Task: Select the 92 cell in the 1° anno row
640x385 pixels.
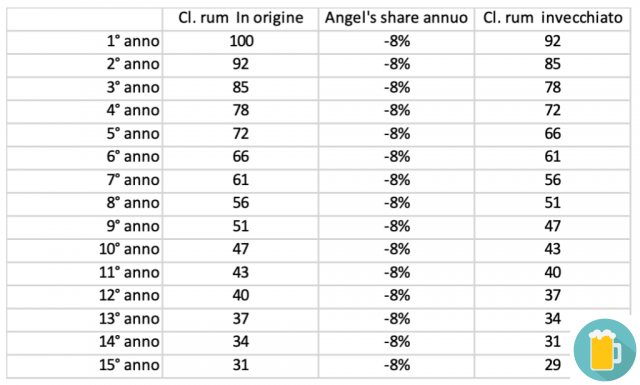Action: (x=553, y=42)
